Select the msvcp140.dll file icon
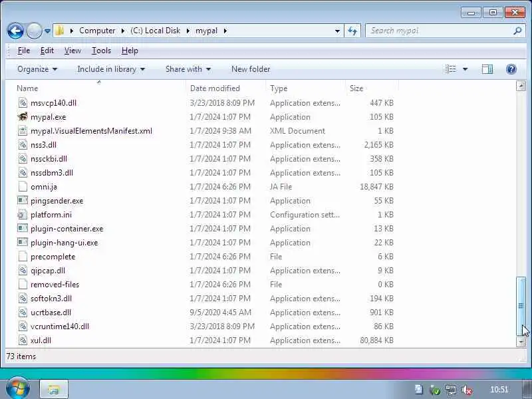The height and width of the screenshot is (399, 532). pyautogui.click(x=23, y=103)
